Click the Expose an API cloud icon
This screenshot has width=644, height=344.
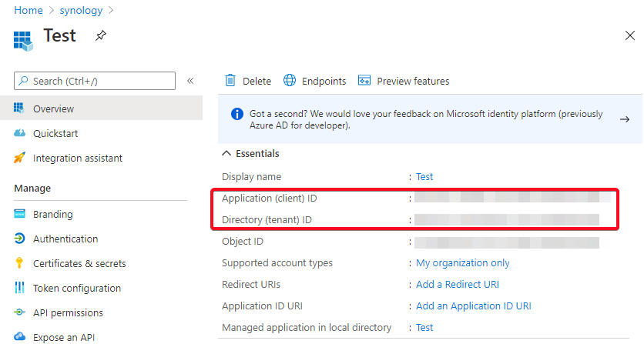pos(19,336)
